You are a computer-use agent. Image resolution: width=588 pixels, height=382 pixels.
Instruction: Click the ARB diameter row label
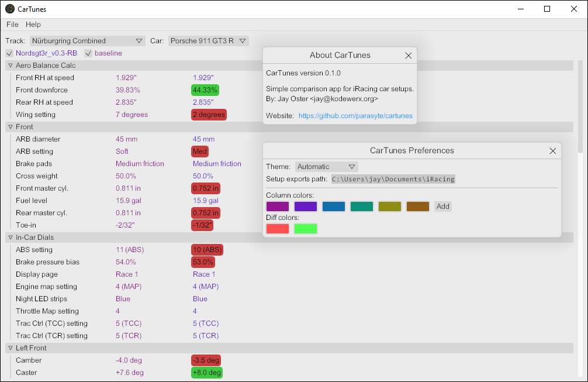point(38,139)
